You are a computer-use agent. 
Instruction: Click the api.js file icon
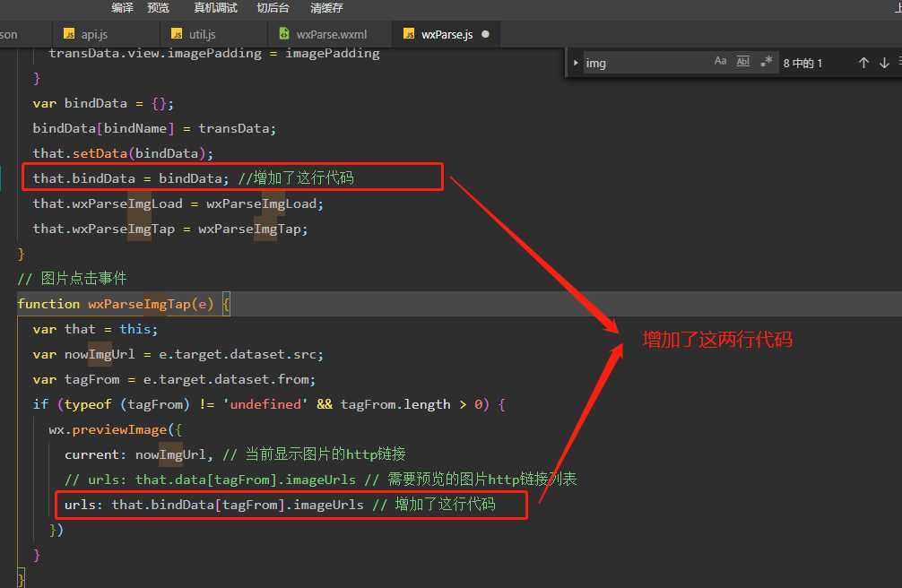click(x=69, y=34)
